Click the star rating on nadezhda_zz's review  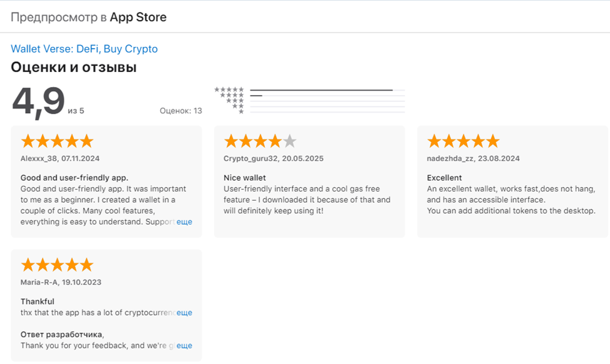[463, 141]
